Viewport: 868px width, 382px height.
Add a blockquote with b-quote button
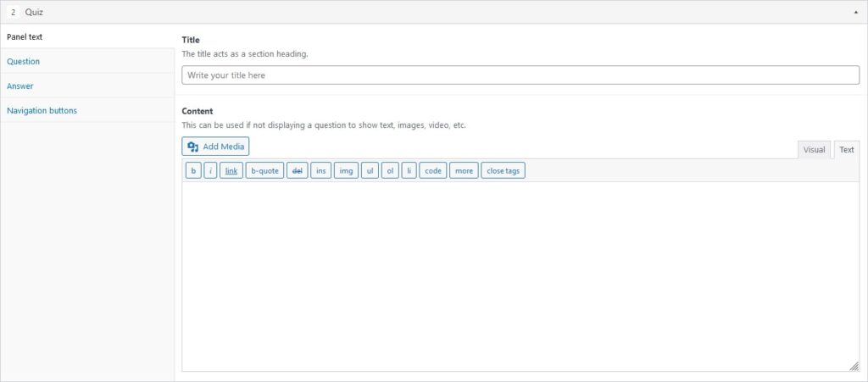click(264, 171)
